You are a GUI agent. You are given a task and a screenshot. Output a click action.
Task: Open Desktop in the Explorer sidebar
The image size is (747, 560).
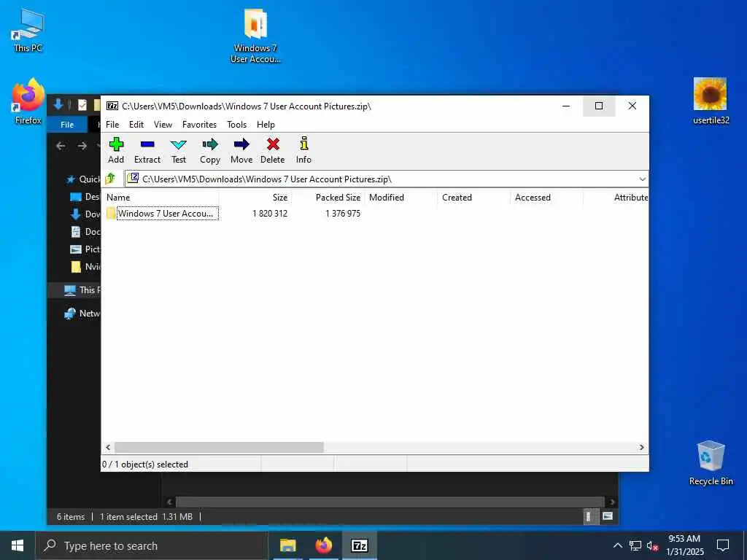[x=85, y=197]
